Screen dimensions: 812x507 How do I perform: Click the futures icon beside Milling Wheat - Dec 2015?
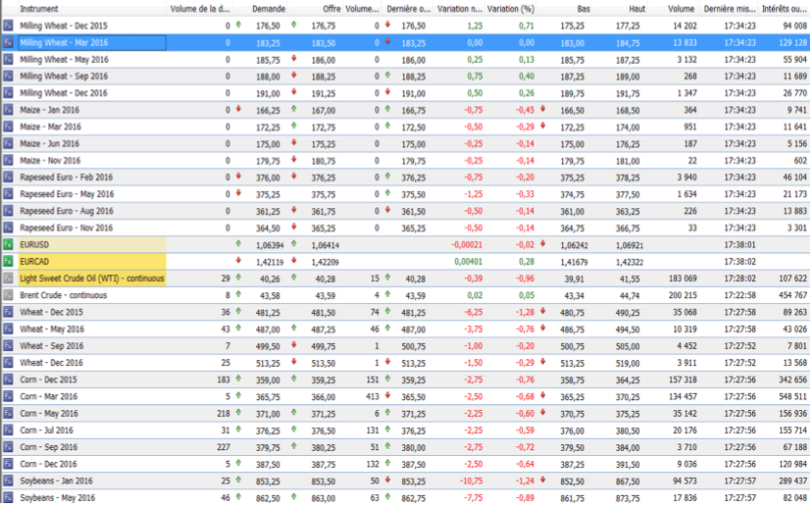(8, 26)
